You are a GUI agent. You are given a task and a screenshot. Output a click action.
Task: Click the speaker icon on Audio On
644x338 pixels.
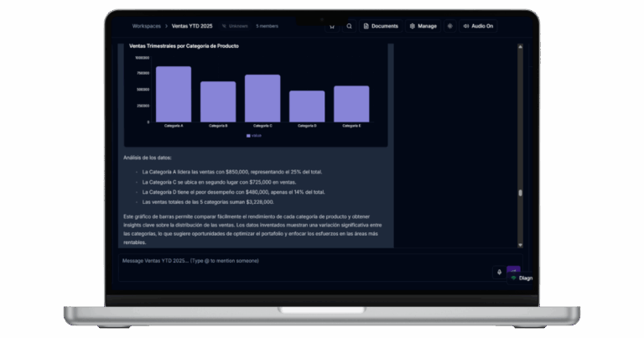(465, 26)
